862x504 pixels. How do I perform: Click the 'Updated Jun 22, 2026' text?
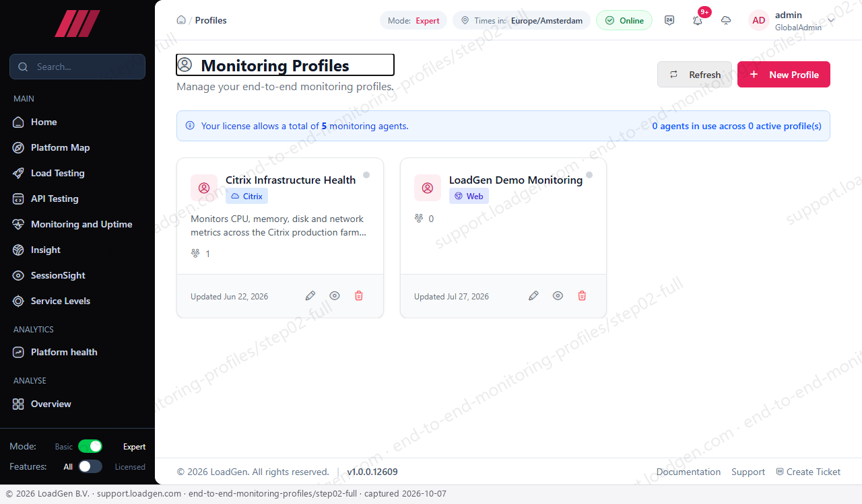pyautogui.click(x=229, y=296)
